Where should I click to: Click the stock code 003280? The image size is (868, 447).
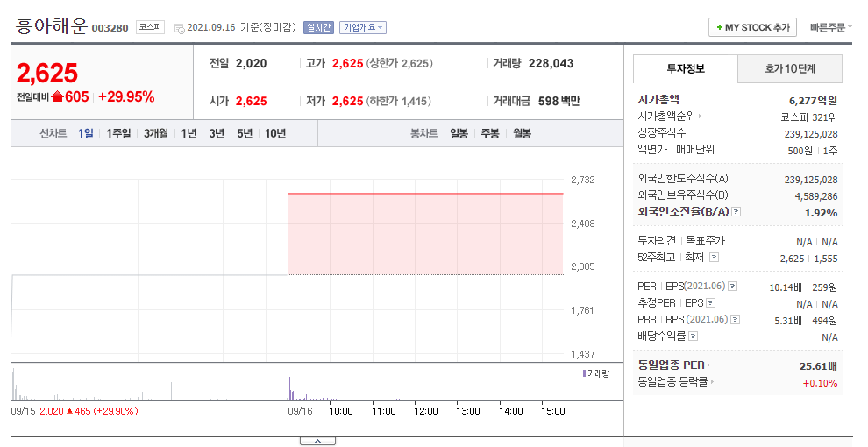click(110, 28)
